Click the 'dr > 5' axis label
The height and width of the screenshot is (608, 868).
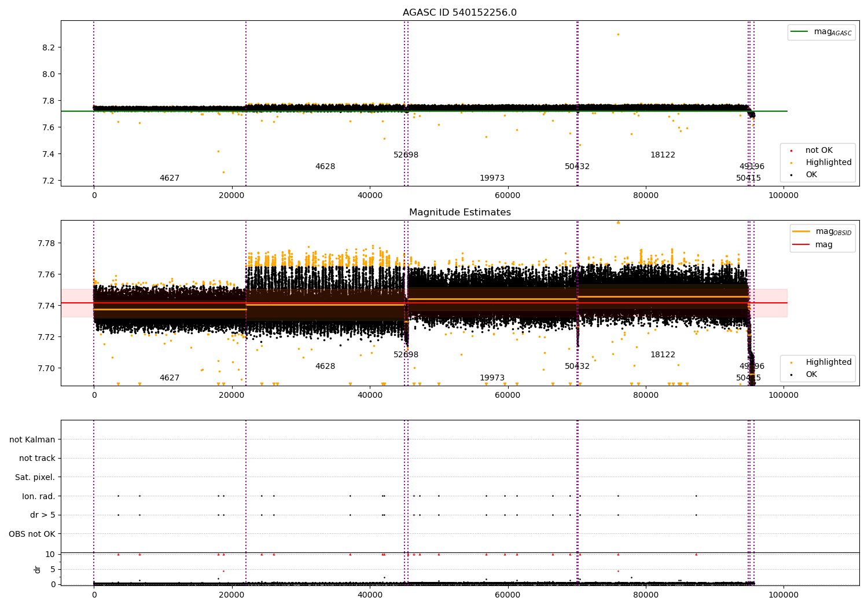(43, 515)
